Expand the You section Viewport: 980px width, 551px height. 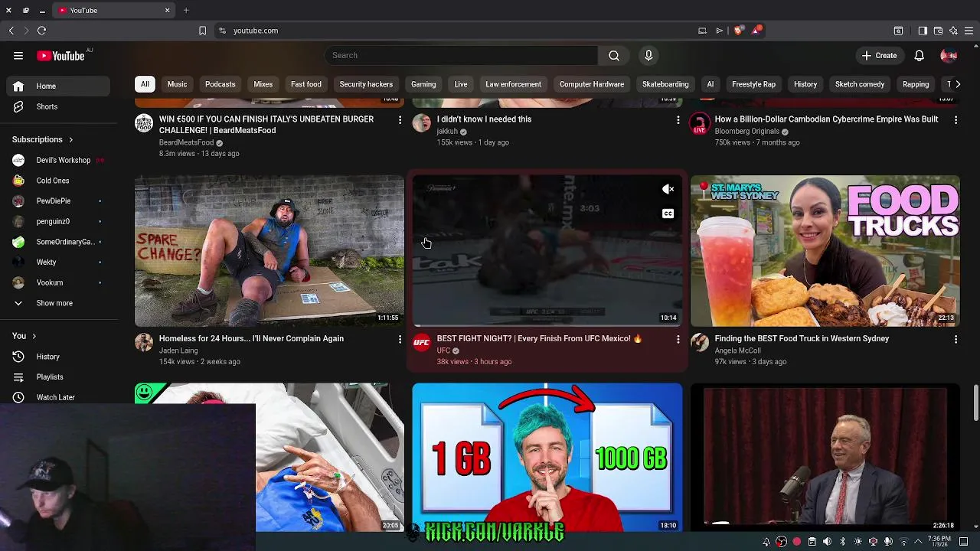pyautogui.click(x=24, y=336)
